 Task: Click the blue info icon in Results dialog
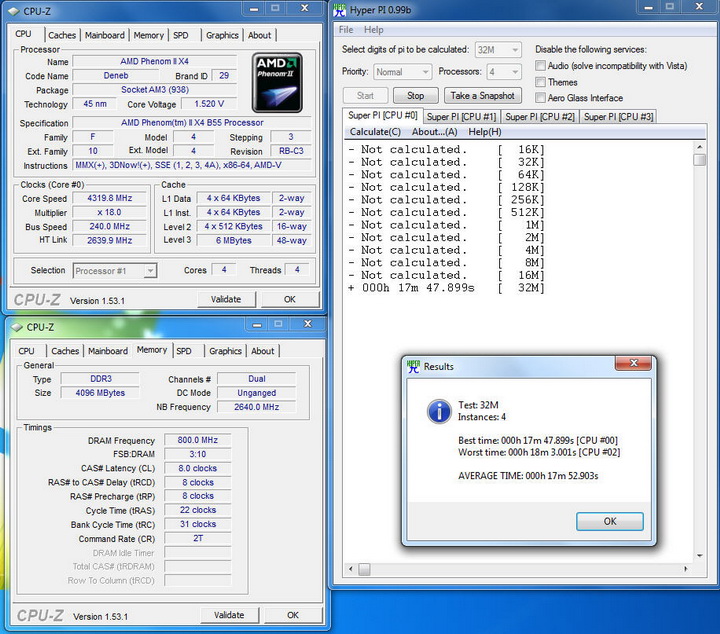[439, 411]
